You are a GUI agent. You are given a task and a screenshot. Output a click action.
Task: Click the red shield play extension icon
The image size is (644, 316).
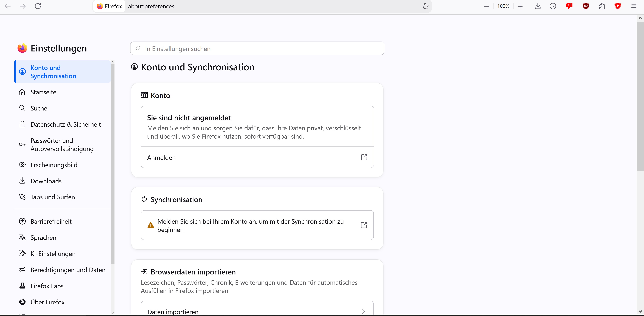(x=618, y=6)
